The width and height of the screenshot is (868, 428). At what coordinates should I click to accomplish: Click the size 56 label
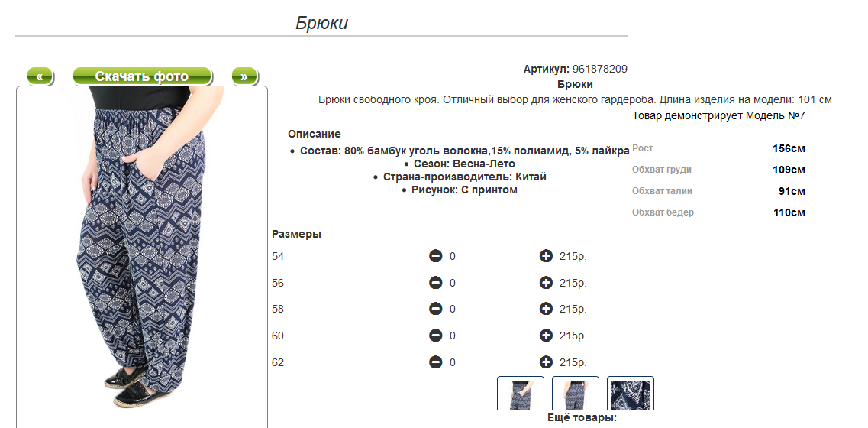point(278,283)
